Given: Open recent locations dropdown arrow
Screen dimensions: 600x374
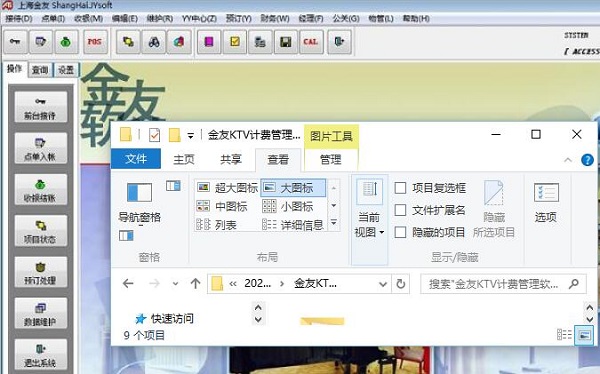Looking at the screenshot, I should 175,284.
